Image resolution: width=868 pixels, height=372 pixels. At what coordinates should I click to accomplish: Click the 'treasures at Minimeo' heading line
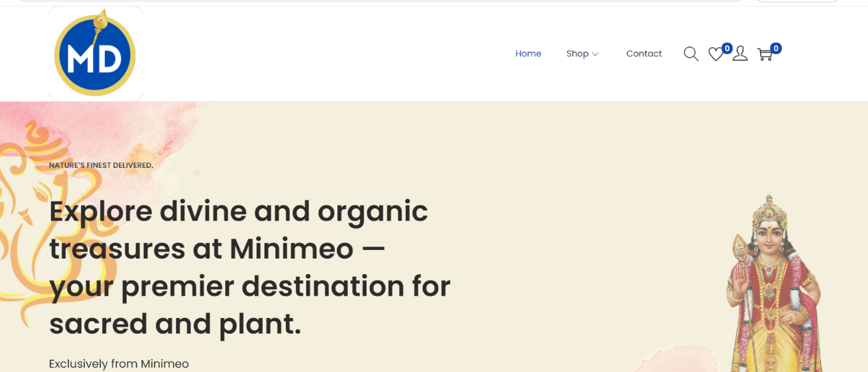[x=217, y=249]
